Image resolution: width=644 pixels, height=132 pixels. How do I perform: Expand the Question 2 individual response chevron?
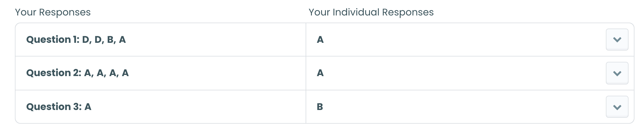pyautogui.click(x=617, y=73)
